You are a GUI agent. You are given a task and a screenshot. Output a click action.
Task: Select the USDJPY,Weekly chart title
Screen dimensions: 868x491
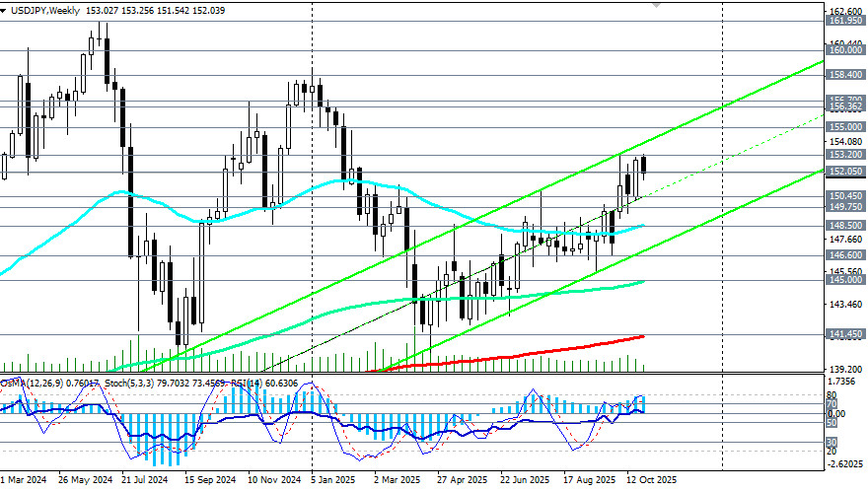45,11
